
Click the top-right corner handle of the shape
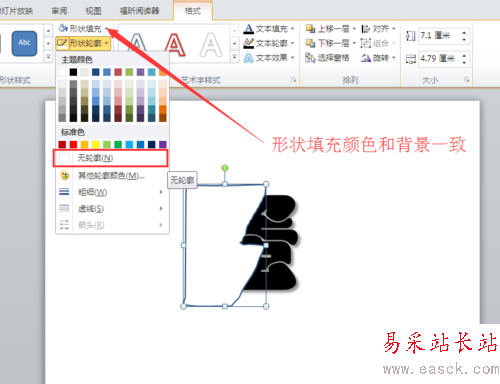[x=266, y=184]
